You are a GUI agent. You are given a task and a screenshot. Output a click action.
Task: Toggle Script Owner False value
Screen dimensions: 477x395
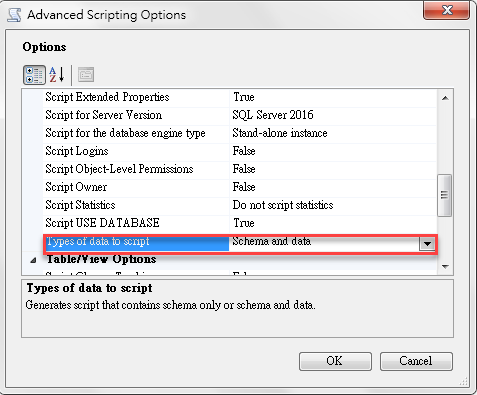tap(333, 187)
